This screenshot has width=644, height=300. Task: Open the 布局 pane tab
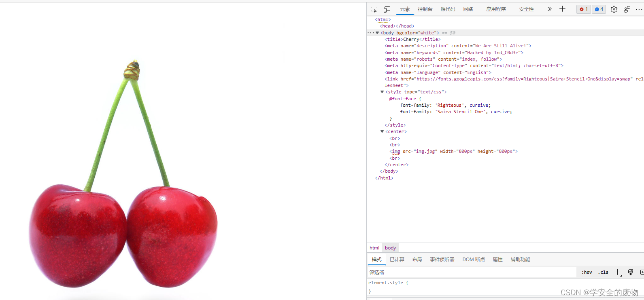(417, 260)
